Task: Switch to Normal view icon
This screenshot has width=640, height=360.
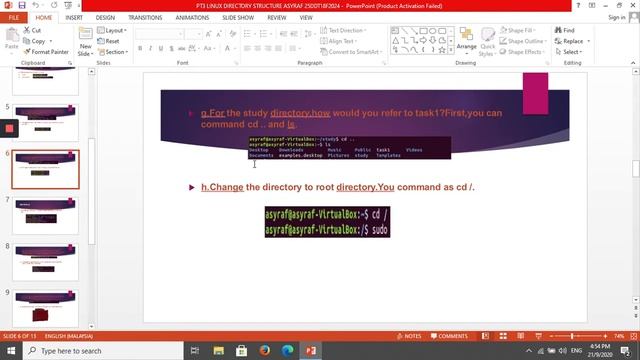Action: (x=485, y=336)
